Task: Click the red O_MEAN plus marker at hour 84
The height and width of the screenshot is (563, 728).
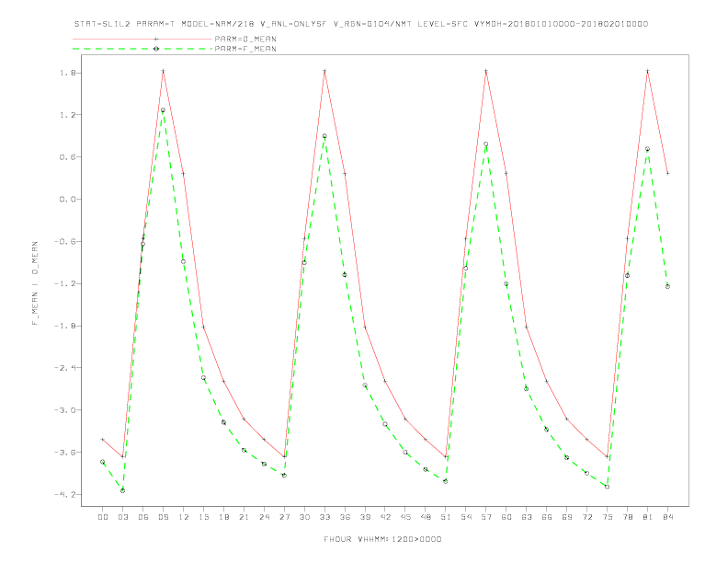Action: tap(667, 173)
